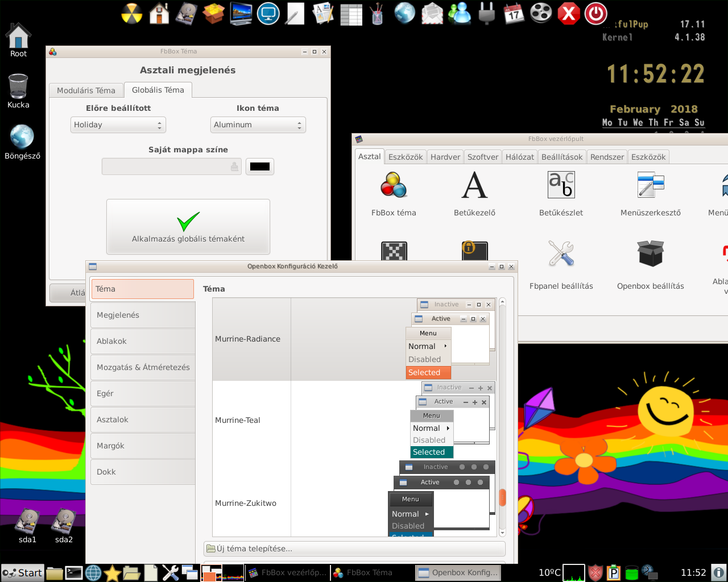728x582 pixels.
Task: Select the Murrine-Radiance theme row
Action: pos(354,339)
